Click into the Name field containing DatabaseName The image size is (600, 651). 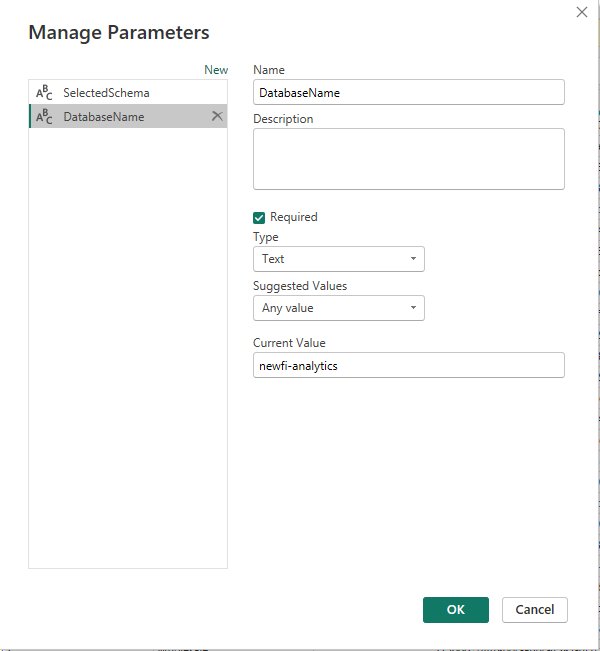tap(409, 92)
